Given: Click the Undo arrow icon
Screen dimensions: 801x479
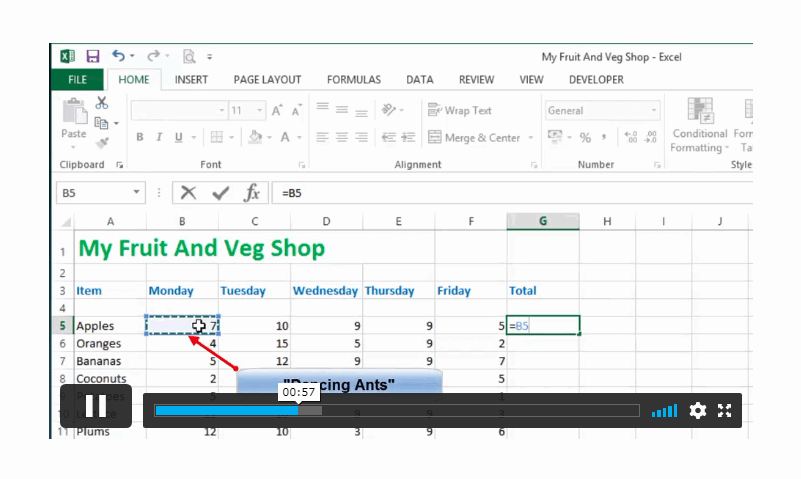Looking at the screenshot, I should click(x=119, y=56).
